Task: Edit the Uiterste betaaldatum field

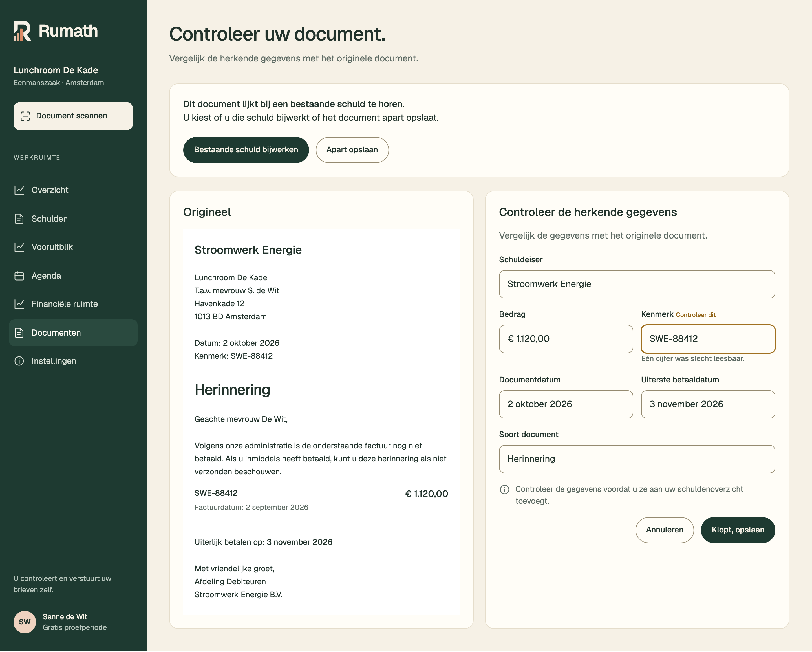Action: tap(708, 404)
